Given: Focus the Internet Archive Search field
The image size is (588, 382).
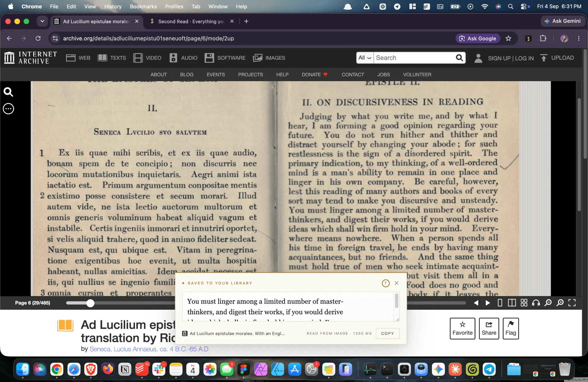Looking at the screenshot, I should 414,58.
